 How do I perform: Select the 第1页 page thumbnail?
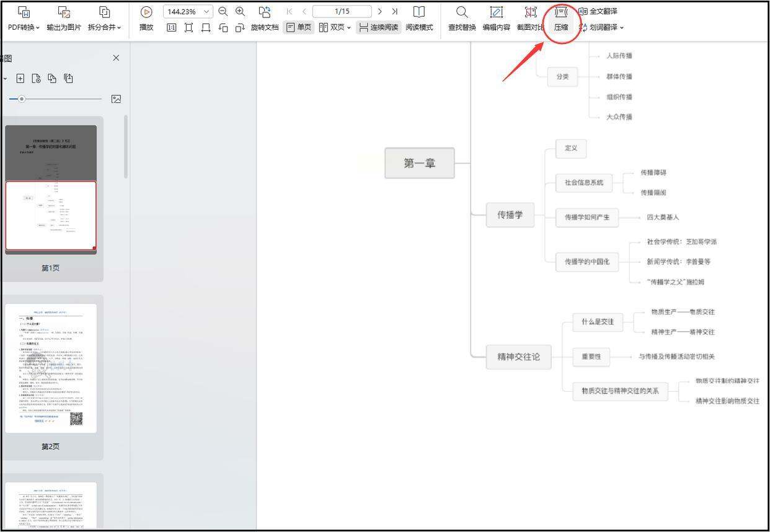(x=51, y=190)
